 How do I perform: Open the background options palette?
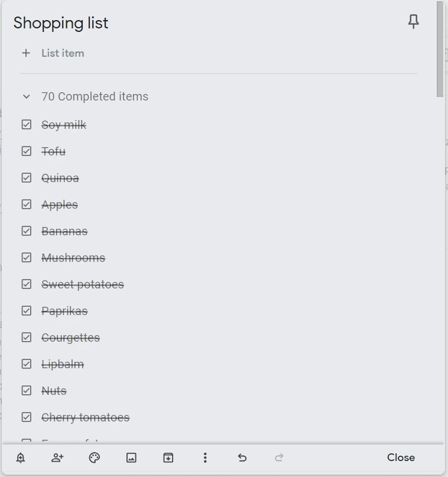pos(95,457)
